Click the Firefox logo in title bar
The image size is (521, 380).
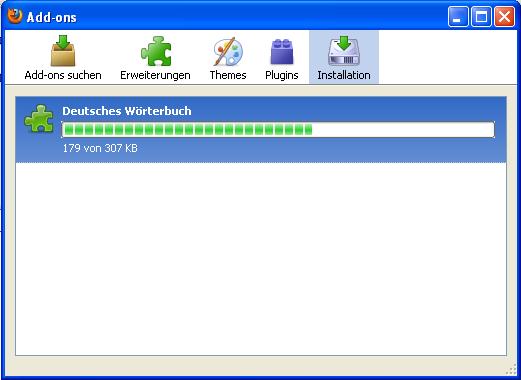pos(15,16)
